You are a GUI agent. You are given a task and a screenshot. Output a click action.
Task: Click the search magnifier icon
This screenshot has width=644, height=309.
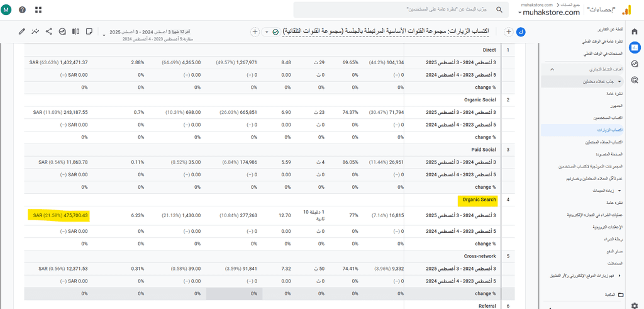click(499, 9)
